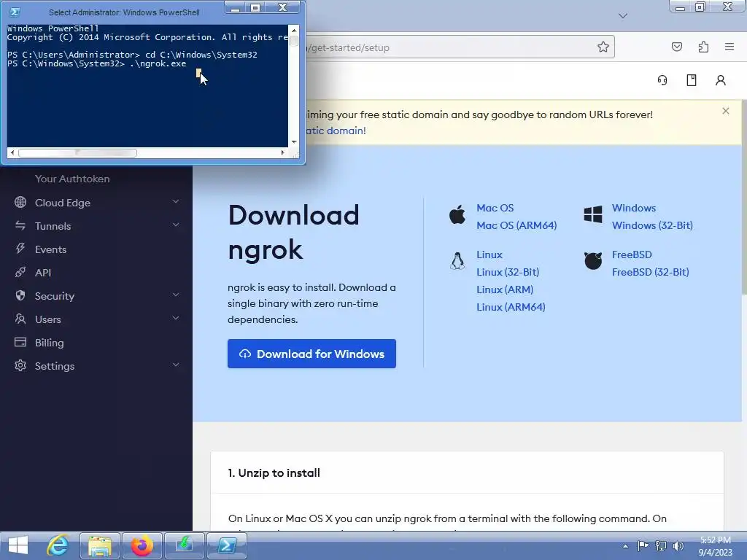
Task: Click the FreeBSD daemon icon
Action: coord(592,261)
